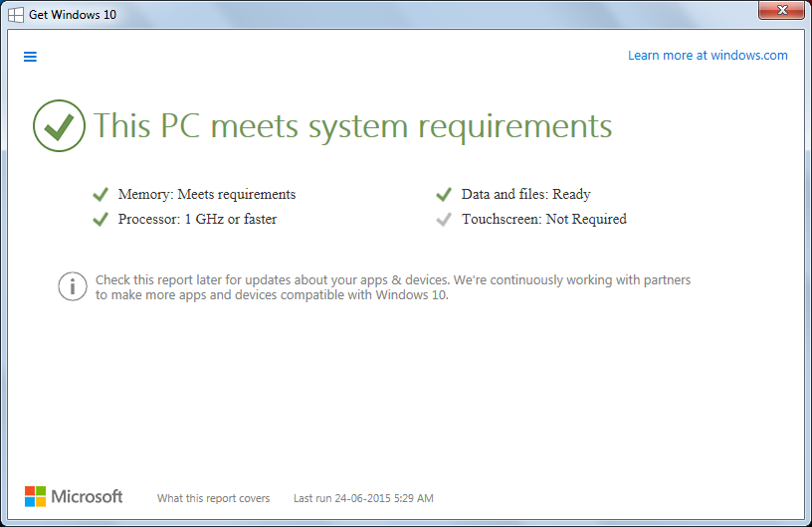Image resolution: width=812 pixels, height=527 pixels.
Task: Open the What this report covers link
Action: click(213, 498)
